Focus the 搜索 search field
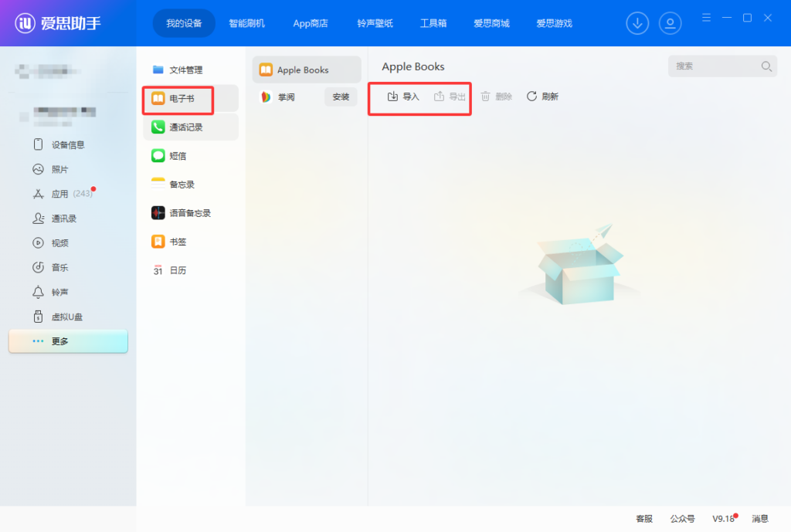 722,66
